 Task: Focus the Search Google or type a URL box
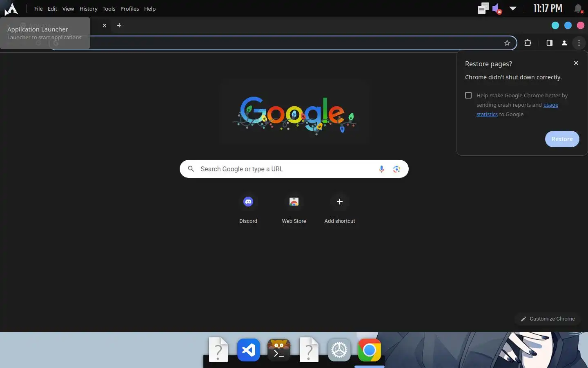tap(294, 169)
